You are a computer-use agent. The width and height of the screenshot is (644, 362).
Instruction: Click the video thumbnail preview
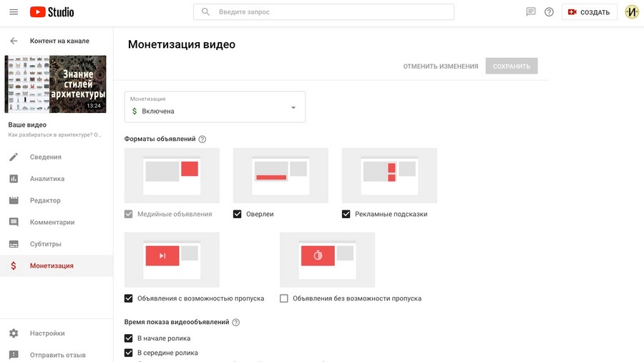pyautogui.click(x=55, y=84)
